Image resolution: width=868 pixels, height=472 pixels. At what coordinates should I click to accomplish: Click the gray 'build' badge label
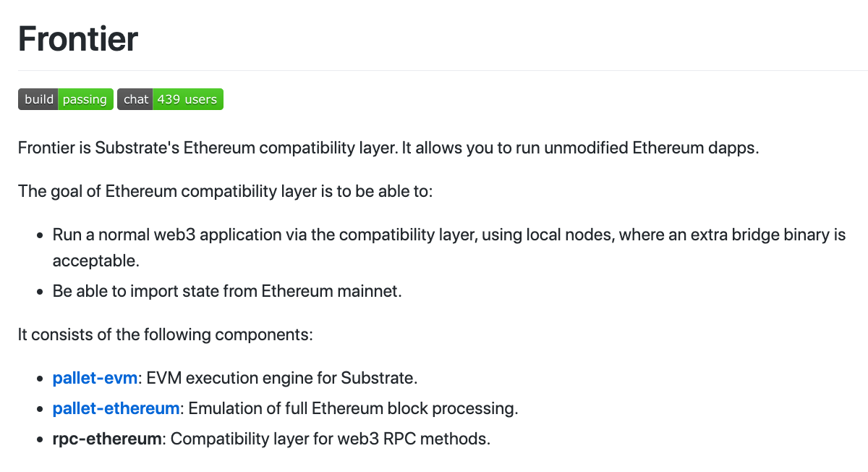click(39, 99)
